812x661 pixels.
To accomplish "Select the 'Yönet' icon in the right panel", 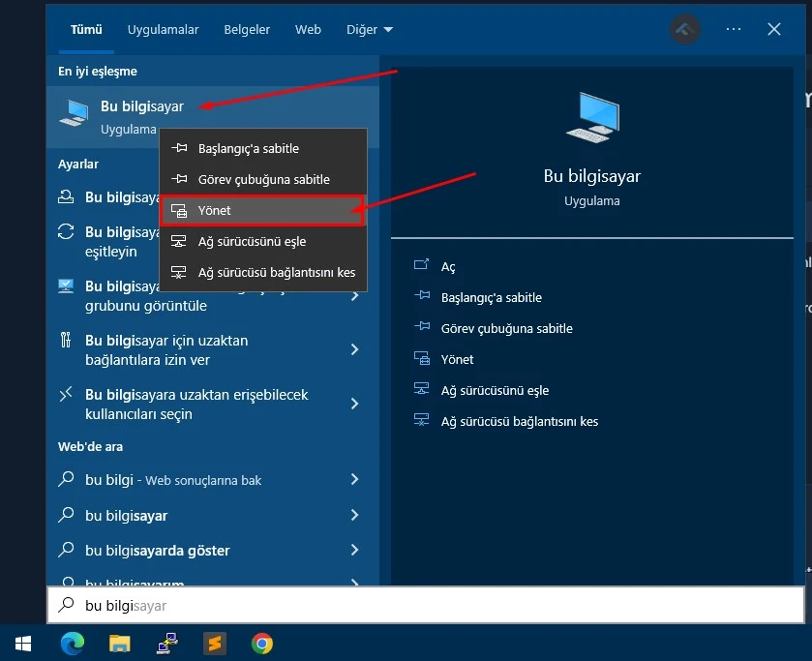I will coord(422,359).
